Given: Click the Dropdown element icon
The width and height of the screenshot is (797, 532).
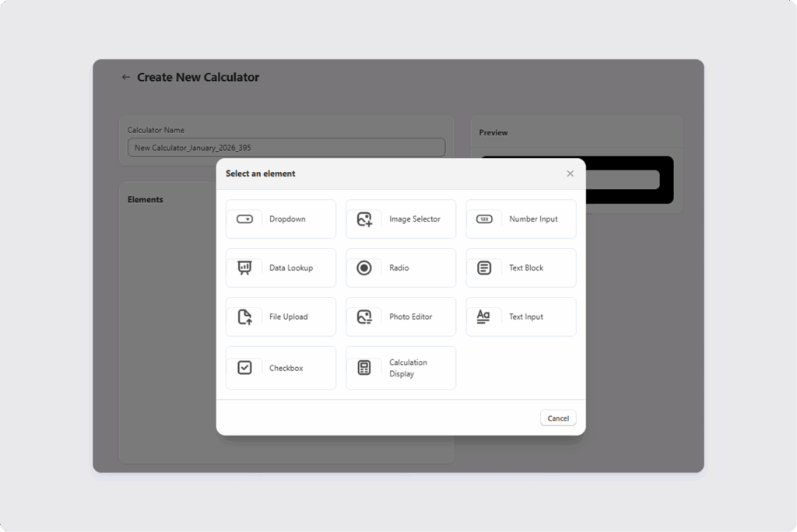Looking at the screenshot, I should click(244, 219).
